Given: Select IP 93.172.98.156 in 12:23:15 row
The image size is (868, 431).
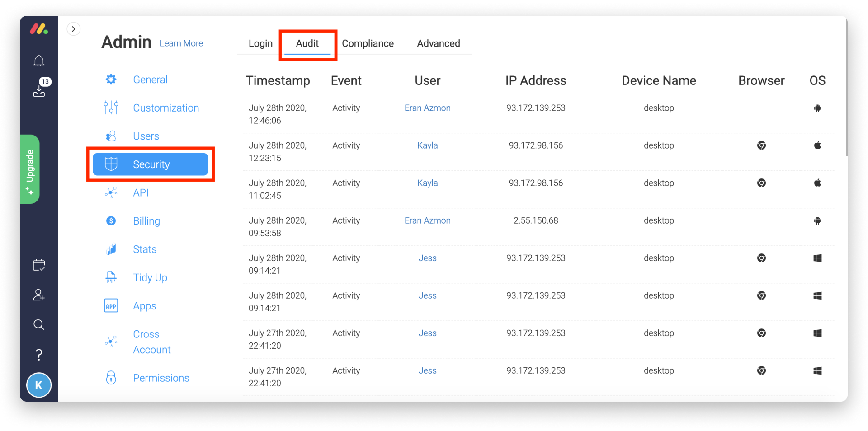Looking at the screenshot, I should [536, 145].
